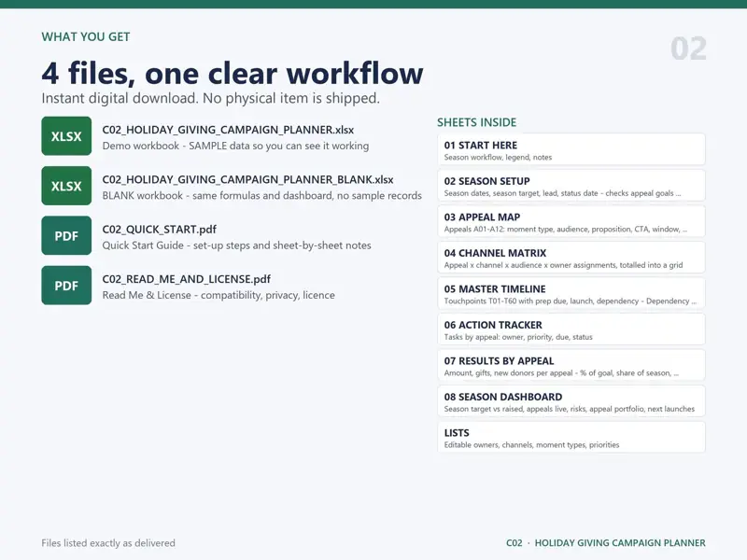Open the 08 SEASON DASHBOARD sheet card
This screenshot has height=560, width=747.
pyautogui.click(x=571, y=401)
